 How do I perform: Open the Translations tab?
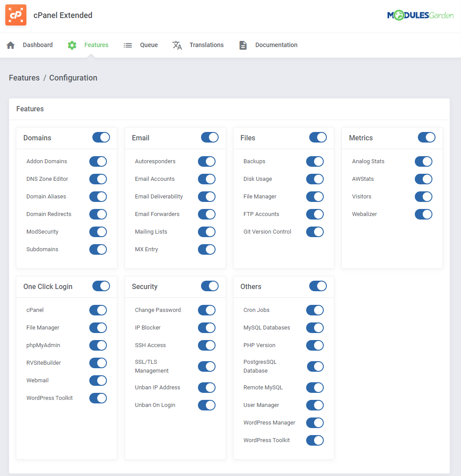pos(206,45)
